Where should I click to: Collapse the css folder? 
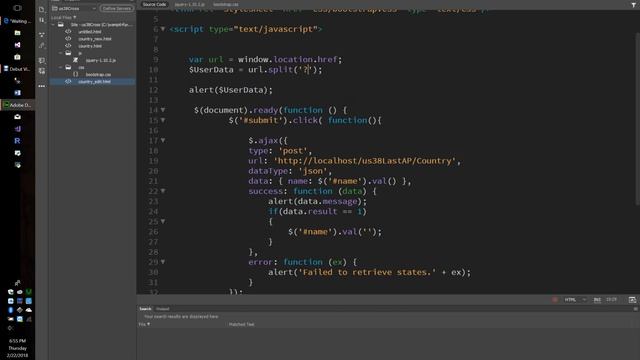click(x=60, y=67)
